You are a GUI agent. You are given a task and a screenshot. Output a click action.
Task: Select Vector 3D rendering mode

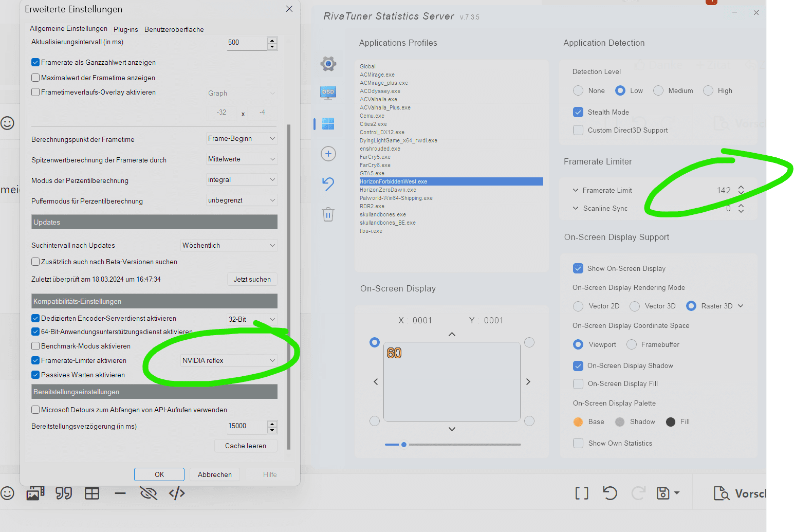coord(635,306)
